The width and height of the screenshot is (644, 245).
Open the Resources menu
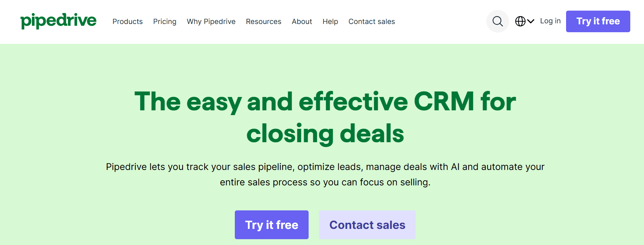pos(263,22)
